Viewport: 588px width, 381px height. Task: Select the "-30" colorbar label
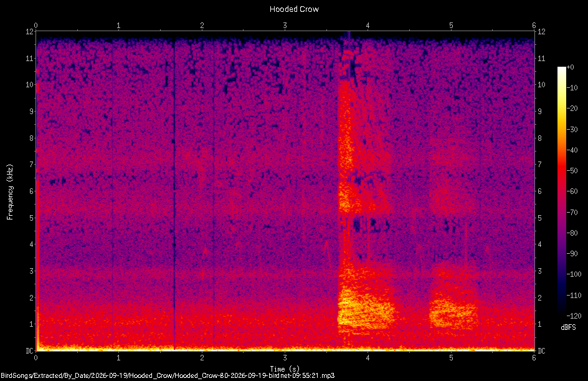click(x=572, y=130)
